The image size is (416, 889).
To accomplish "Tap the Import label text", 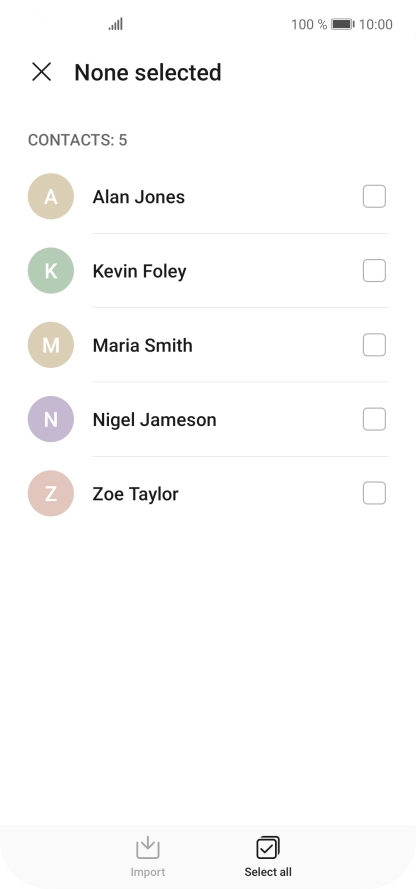I will pos(148,872).
